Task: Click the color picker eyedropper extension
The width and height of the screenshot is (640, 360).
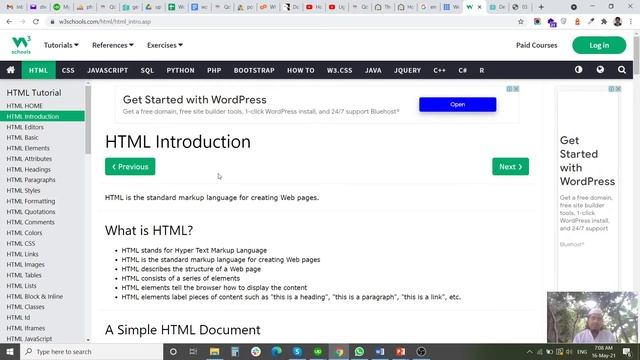Action: [x=591, y=22]
